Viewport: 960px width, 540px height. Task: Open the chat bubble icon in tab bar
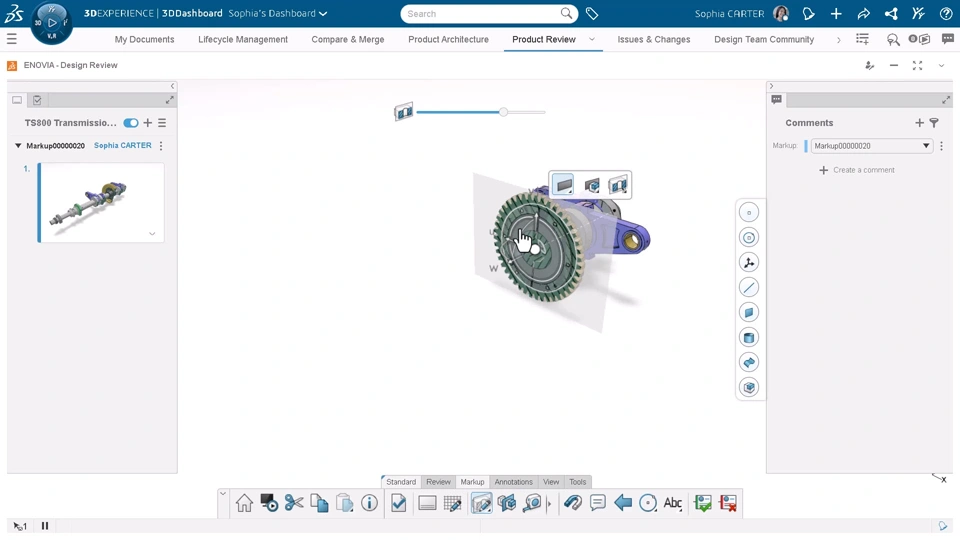(948, 39)
